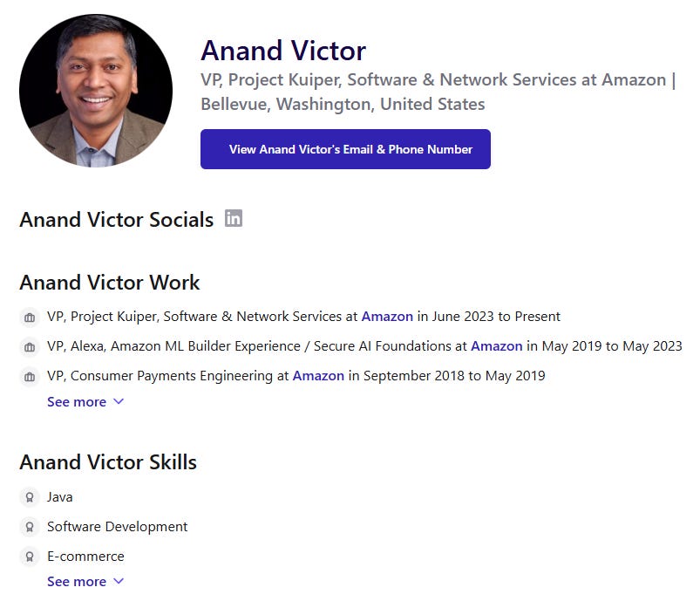Click briefcase icon beside Consumer Payments Engineering role
The image size is (700, 608).
coord(30,377)
